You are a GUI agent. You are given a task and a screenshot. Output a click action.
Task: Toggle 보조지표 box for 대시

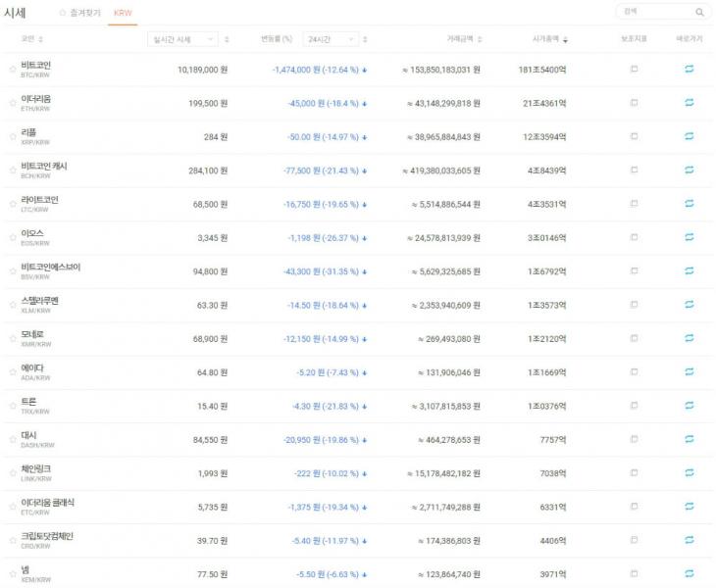[634, 439]
